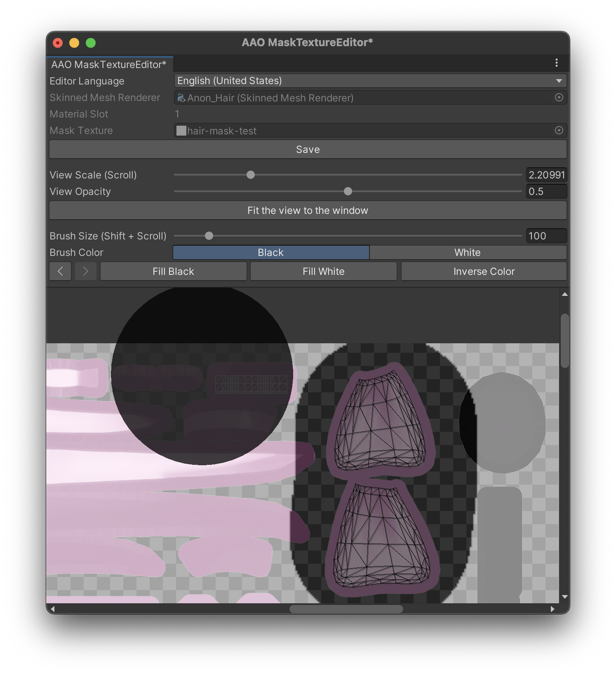Click the Save button
Screen dimensions: 616x675
(x=308, y=149)
